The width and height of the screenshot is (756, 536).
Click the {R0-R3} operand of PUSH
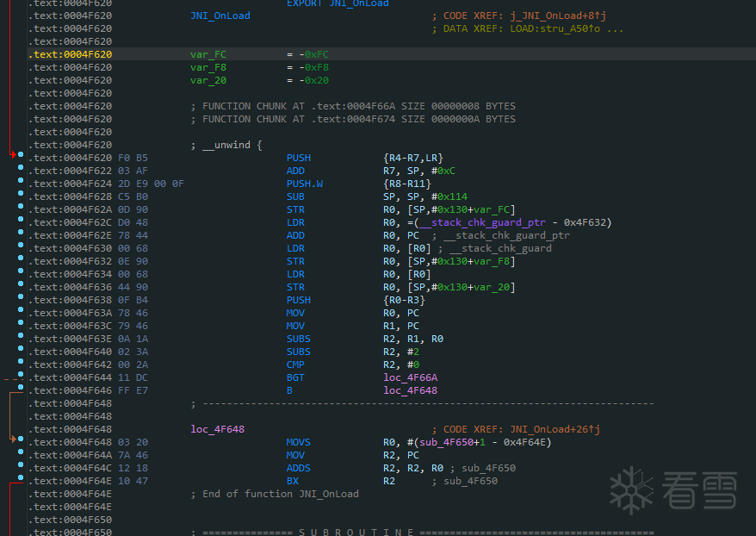point(404,300)
